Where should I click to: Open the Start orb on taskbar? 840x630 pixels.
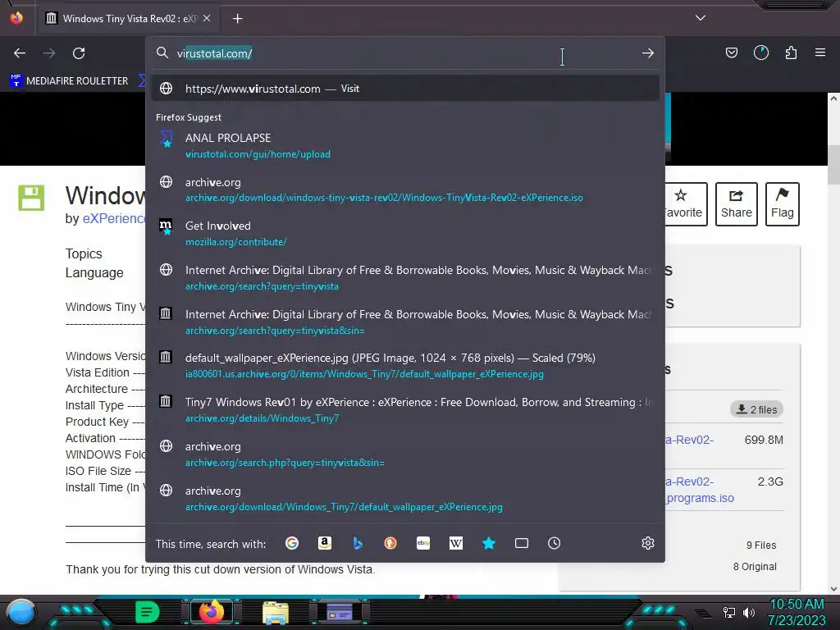click(x=21, y=612)
